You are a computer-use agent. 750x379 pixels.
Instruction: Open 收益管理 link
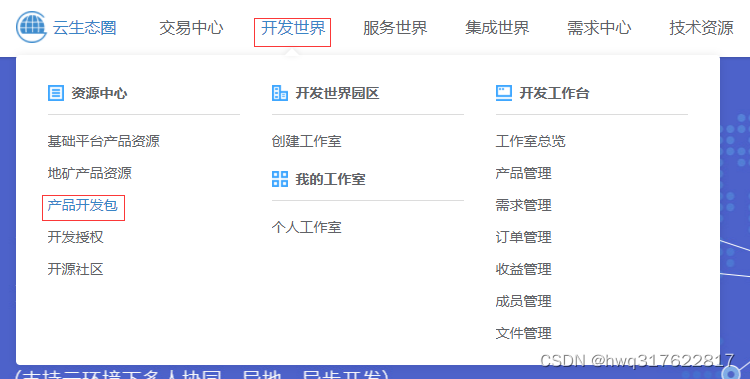(524, 269)
